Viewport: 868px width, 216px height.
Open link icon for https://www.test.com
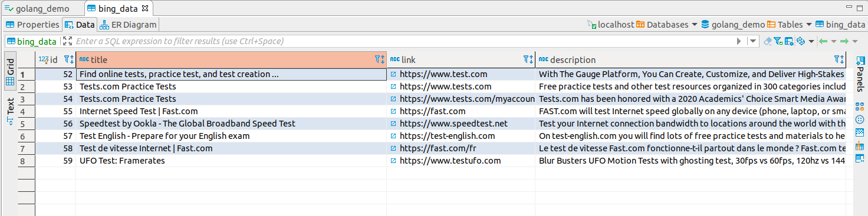point(393,74)
